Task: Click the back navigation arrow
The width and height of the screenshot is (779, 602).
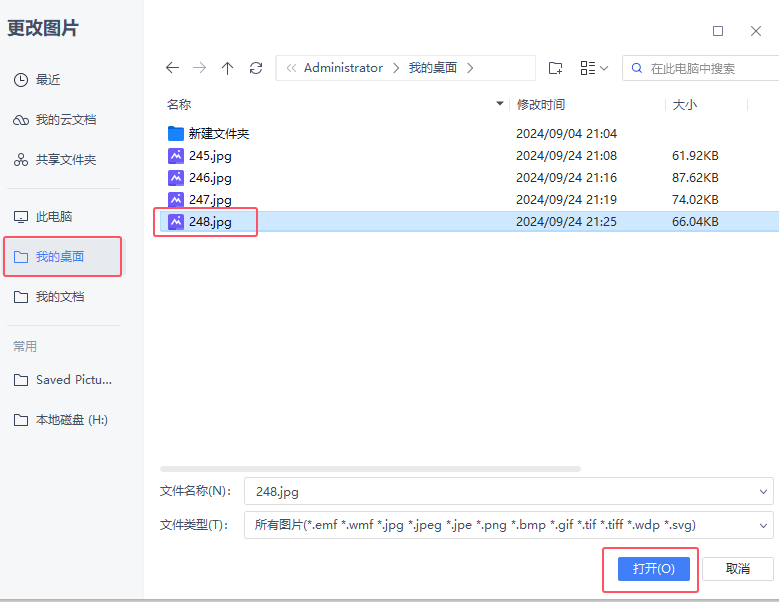Action: (x=172, y=68)
